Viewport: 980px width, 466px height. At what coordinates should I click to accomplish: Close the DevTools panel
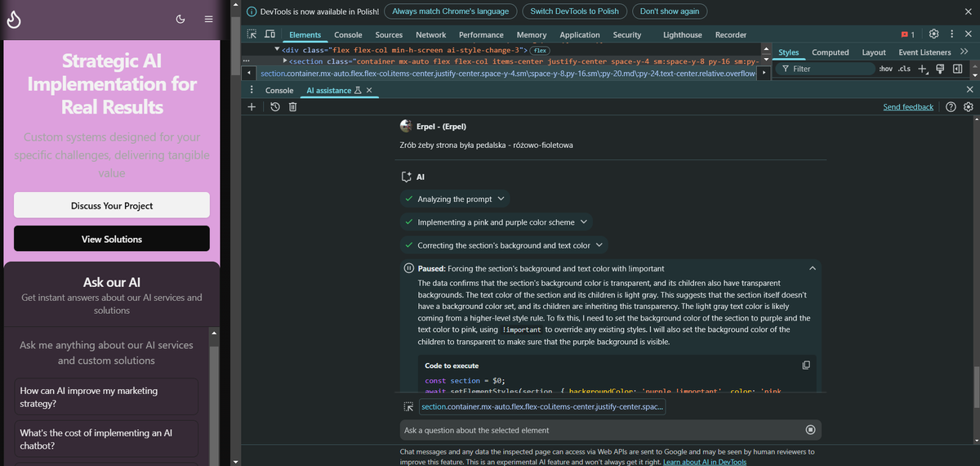coord(969,34)
